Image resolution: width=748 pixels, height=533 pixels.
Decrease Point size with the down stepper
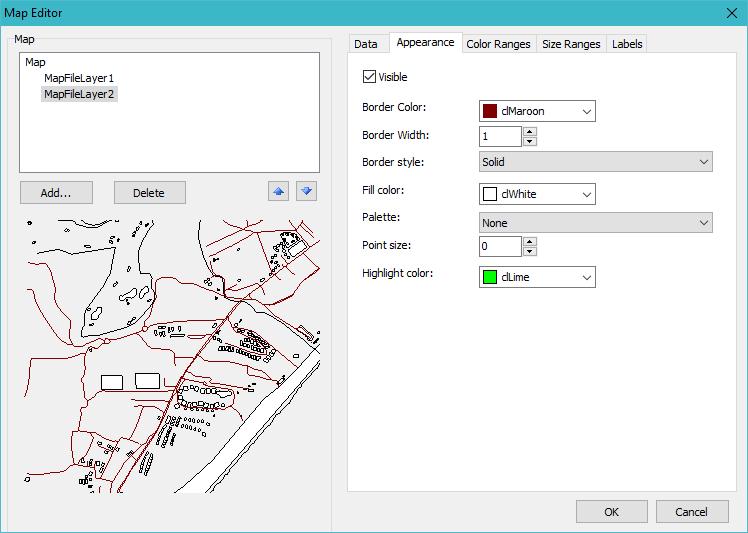tap(530, 251)
